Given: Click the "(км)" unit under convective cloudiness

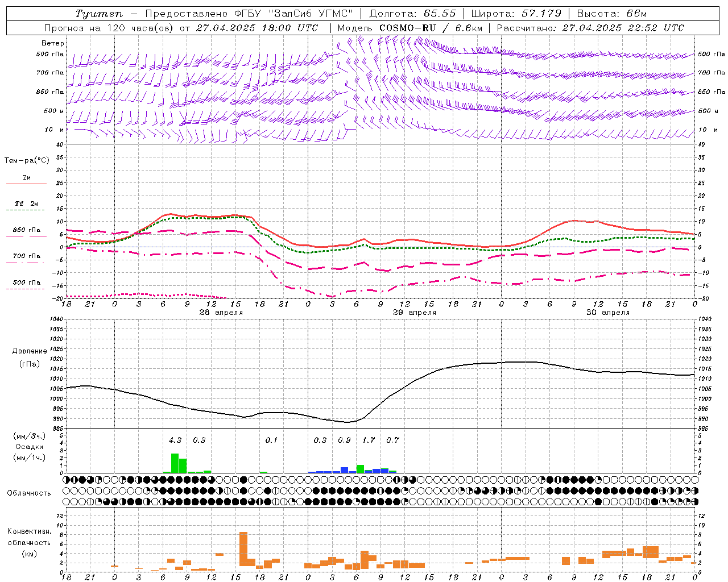Looking at the screenshot, I should [29, 554].
